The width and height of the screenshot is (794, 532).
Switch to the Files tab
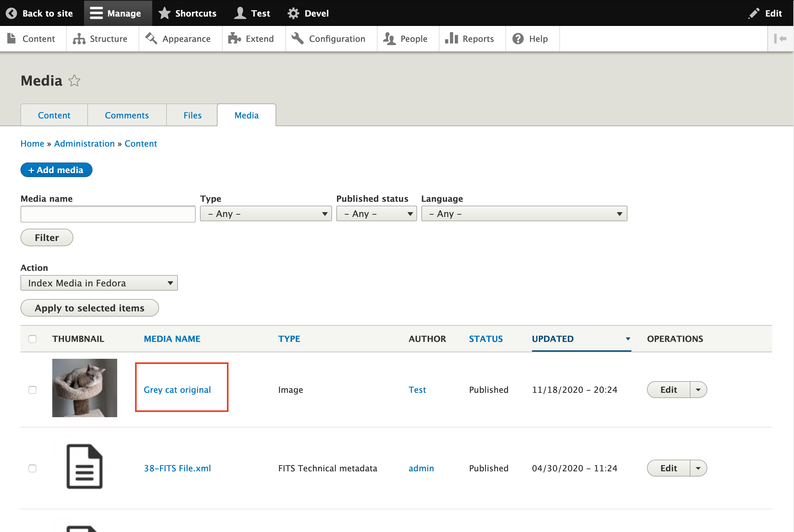[192, 115]
